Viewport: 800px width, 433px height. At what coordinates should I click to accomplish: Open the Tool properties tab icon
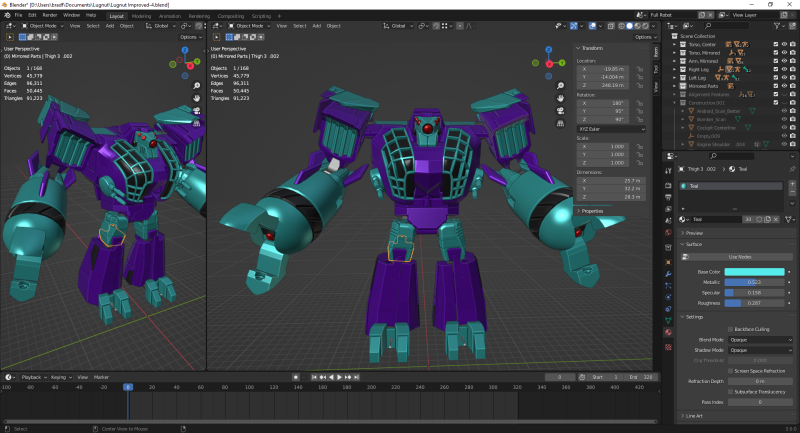tap(668, 170)
